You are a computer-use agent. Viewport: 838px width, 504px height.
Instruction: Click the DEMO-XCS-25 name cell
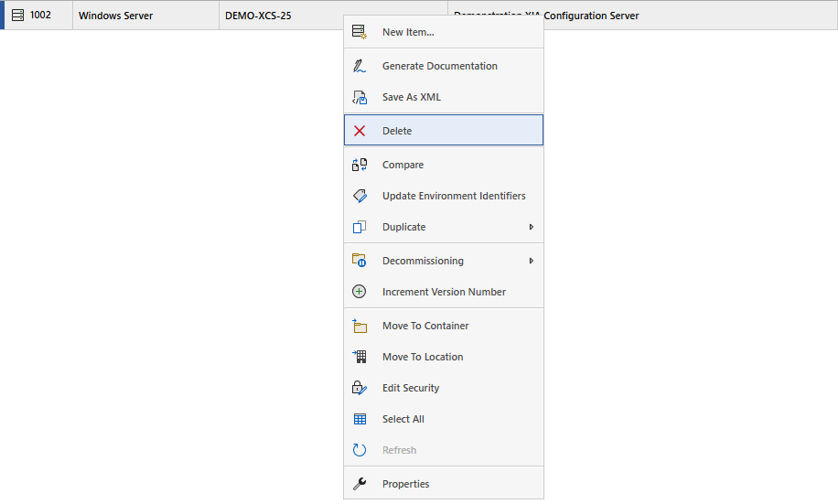258,16
